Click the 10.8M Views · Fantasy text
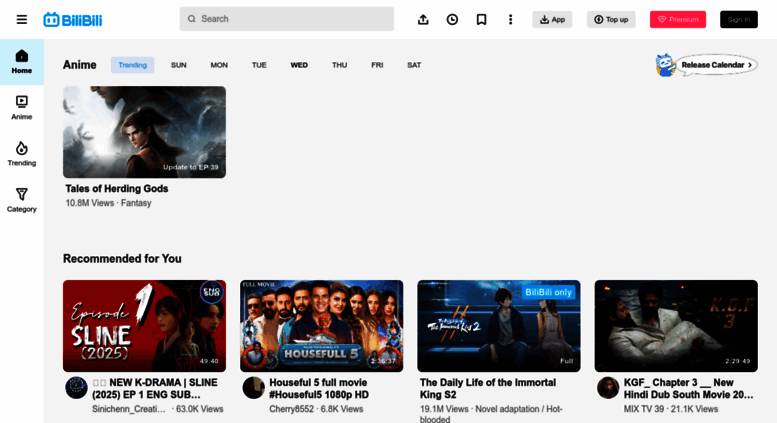This screenshot has width=777, height=423. tap(109, 203)
